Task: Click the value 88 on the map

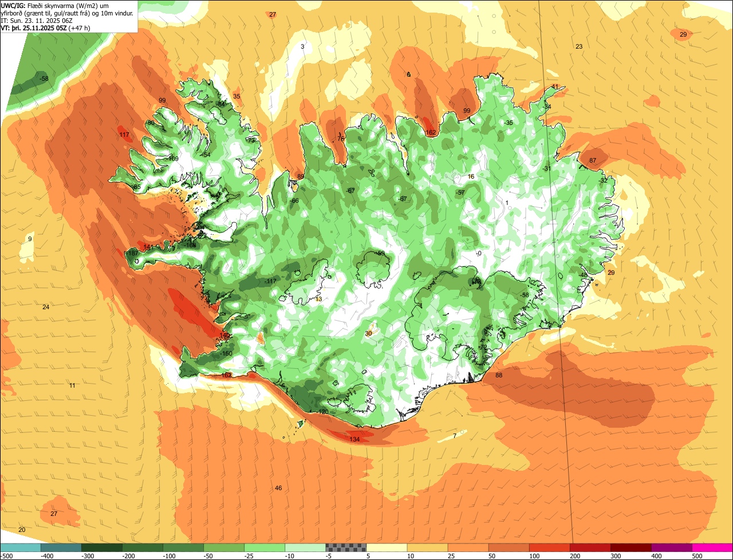Action: (x=499, y=375)
